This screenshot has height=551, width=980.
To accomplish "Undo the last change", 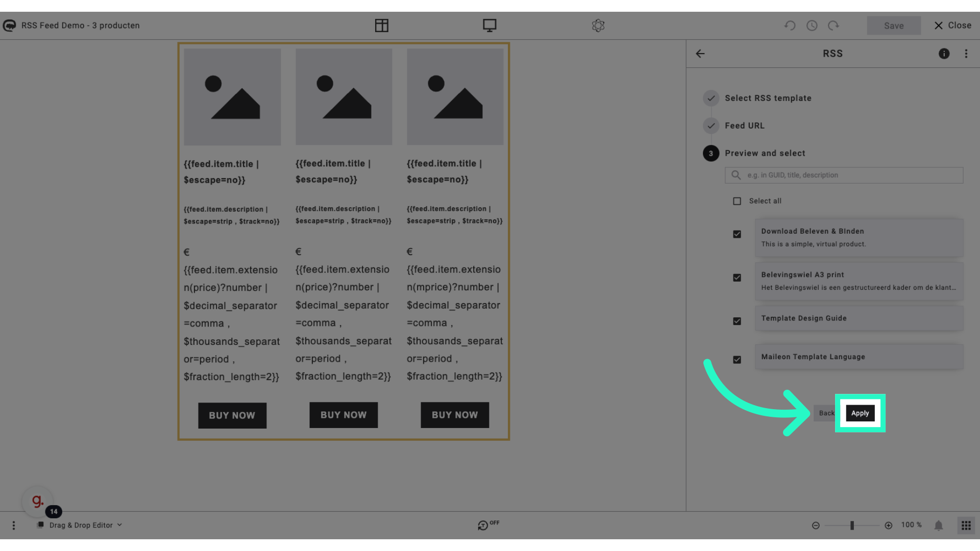I will pos(790,26).
